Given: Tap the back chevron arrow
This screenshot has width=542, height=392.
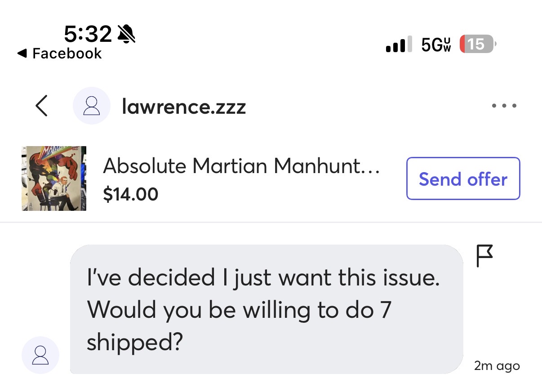Looking at the screenshot, I should point(41,106).
